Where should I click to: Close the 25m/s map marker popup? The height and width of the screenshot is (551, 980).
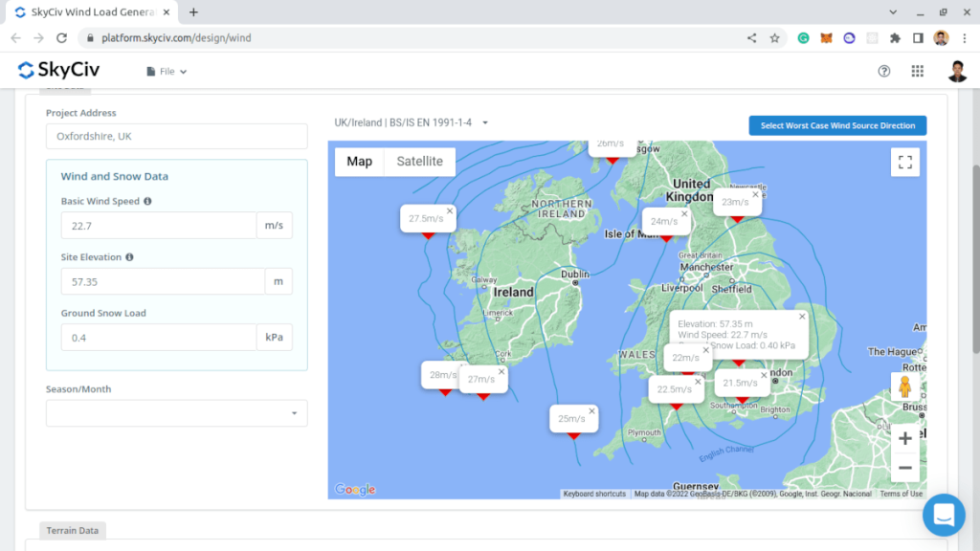591,411
